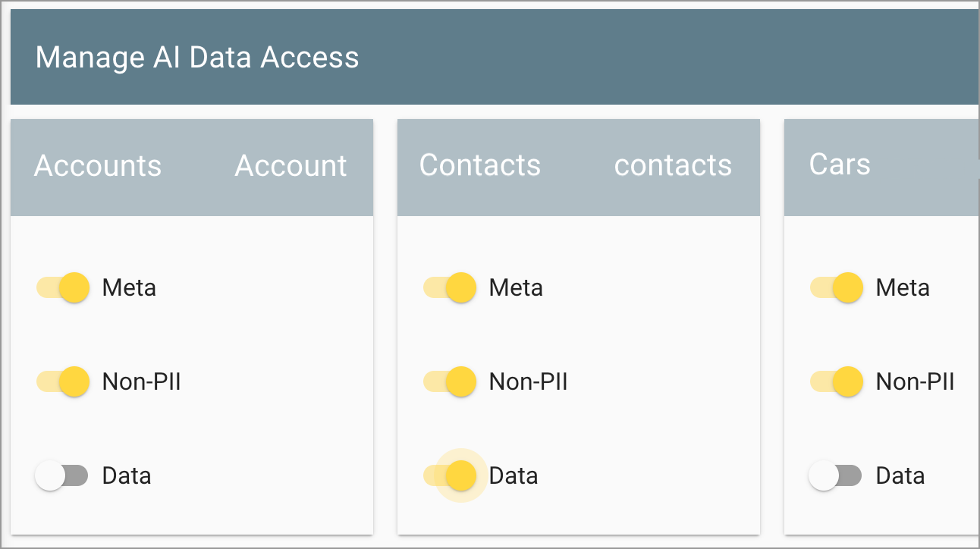
Task: Turn off Non-PII access for Accounts
Action: (x=62, y=381)
